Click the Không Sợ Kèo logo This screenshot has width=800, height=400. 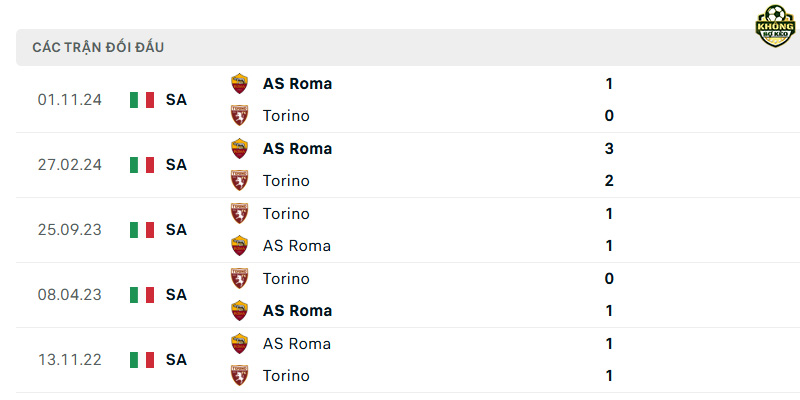[x=775, y=26]
